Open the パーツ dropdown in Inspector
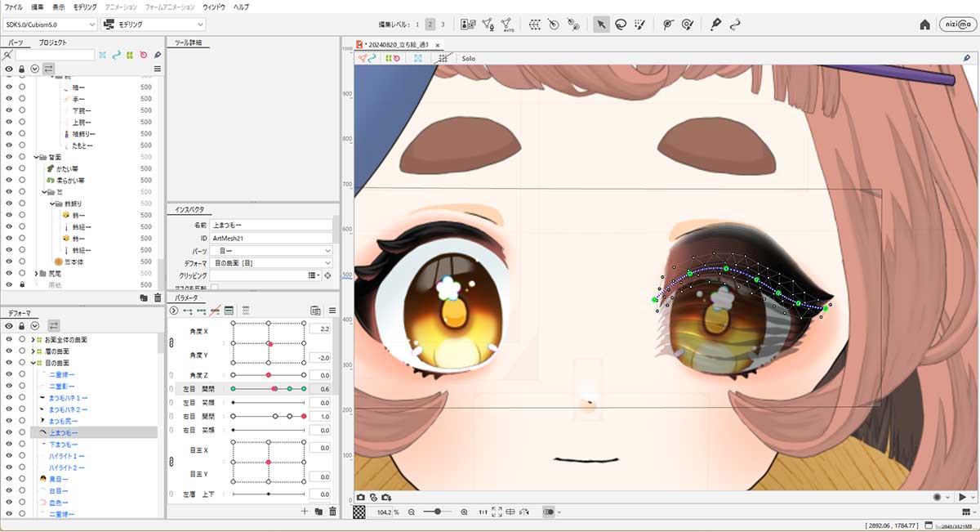 (x=271, y=250)
